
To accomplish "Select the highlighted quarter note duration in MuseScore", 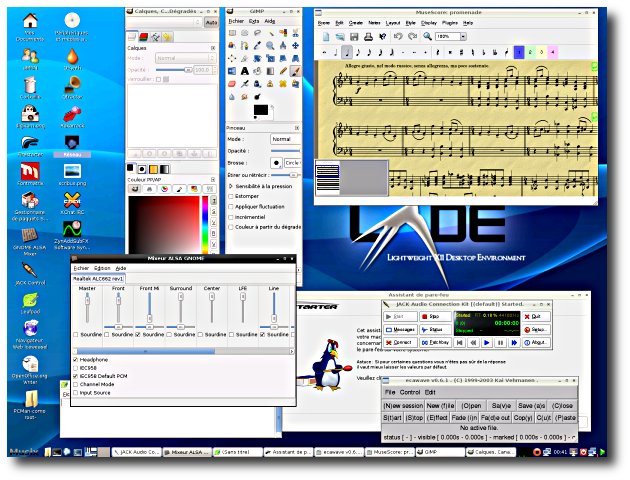I will (x=347, y=52).
